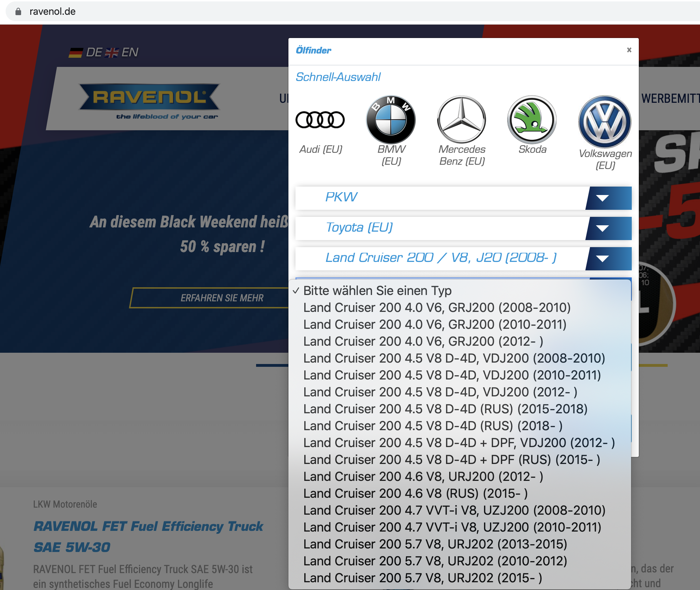Viewport: 700px width, 590px height.
Task: Select the Mercedes Benz (EU) logo
Action: [x=462, y=120]
